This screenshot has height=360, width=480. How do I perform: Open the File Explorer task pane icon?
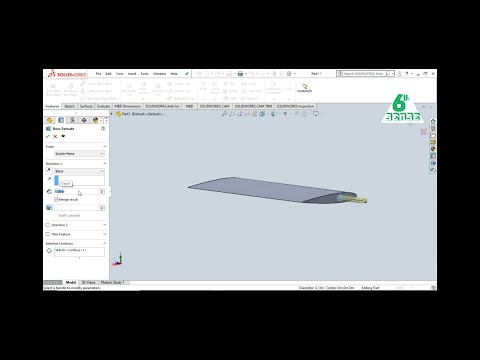click(x=433, y=135)
